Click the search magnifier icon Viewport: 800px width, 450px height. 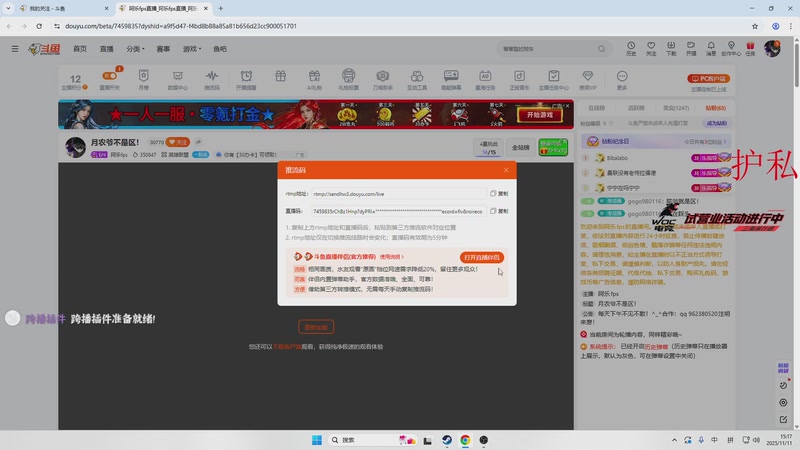[x=602, y=49]
